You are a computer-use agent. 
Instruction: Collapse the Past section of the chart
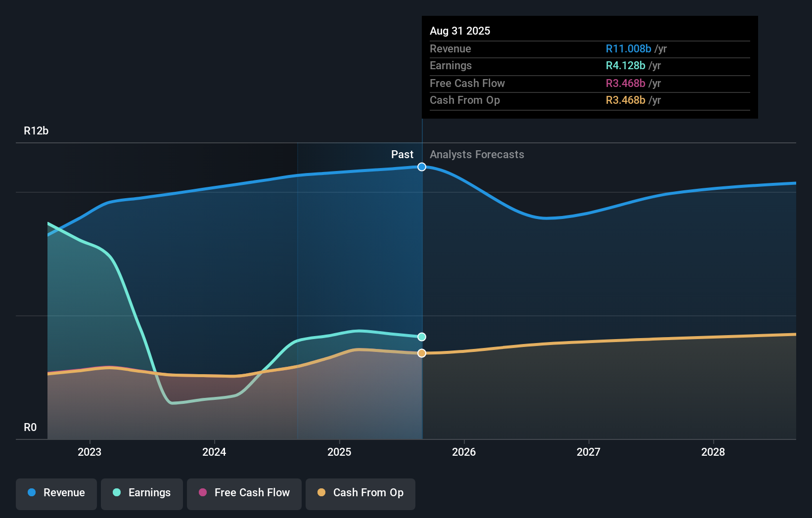[x=402, y=154]
